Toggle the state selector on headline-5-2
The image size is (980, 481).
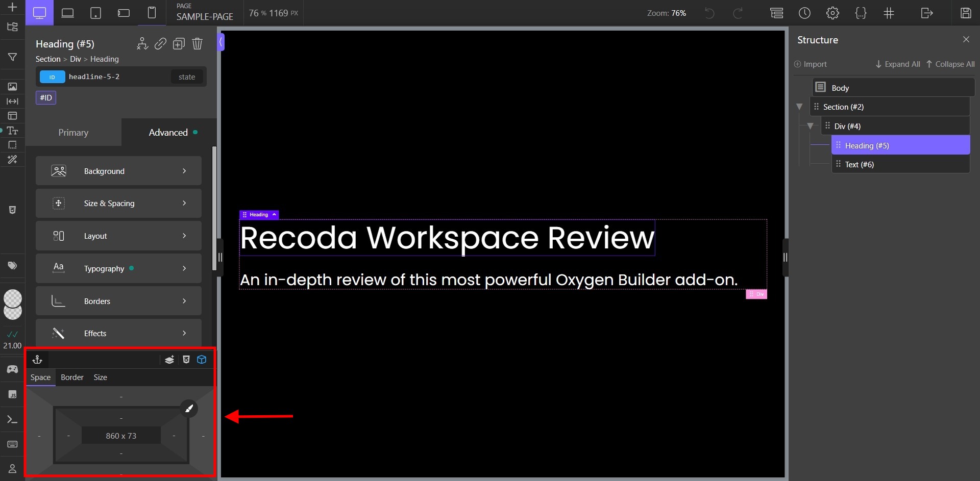point(187,77)
